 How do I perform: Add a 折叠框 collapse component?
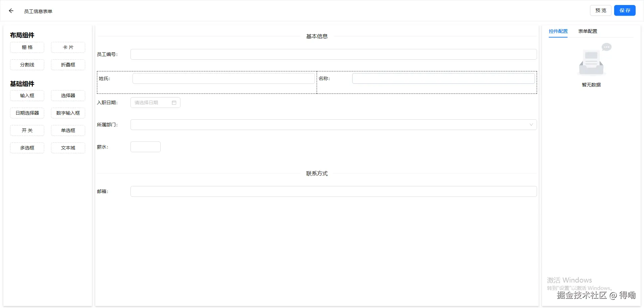[68, 65]
